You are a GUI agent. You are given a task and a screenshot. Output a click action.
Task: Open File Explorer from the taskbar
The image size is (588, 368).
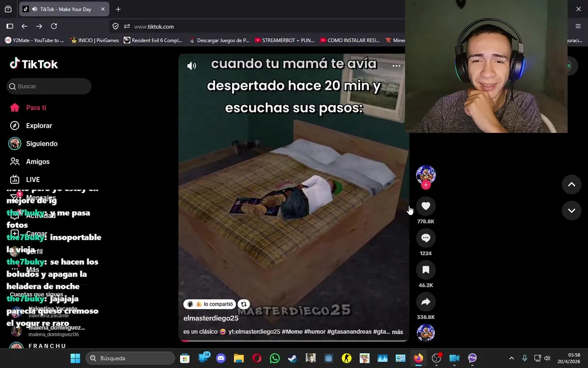[x=239, y=358]
